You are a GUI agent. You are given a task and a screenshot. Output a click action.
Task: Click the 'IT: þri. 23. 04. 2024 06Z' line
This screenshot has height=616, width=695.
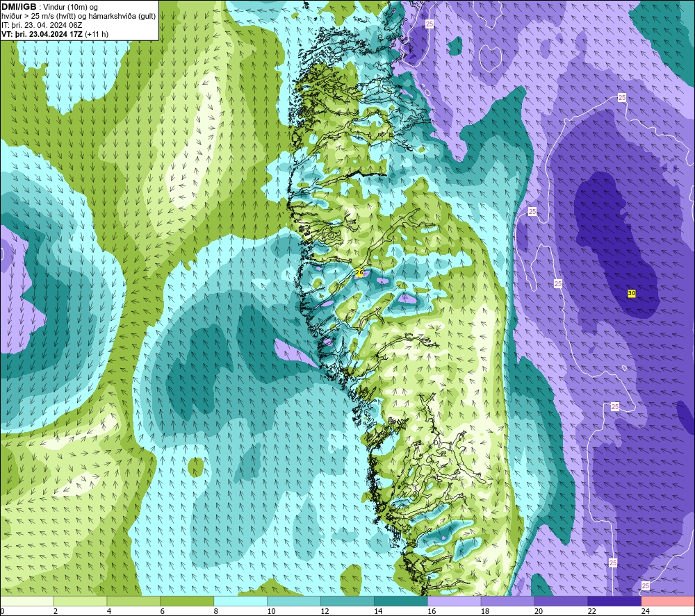point(42,25)
